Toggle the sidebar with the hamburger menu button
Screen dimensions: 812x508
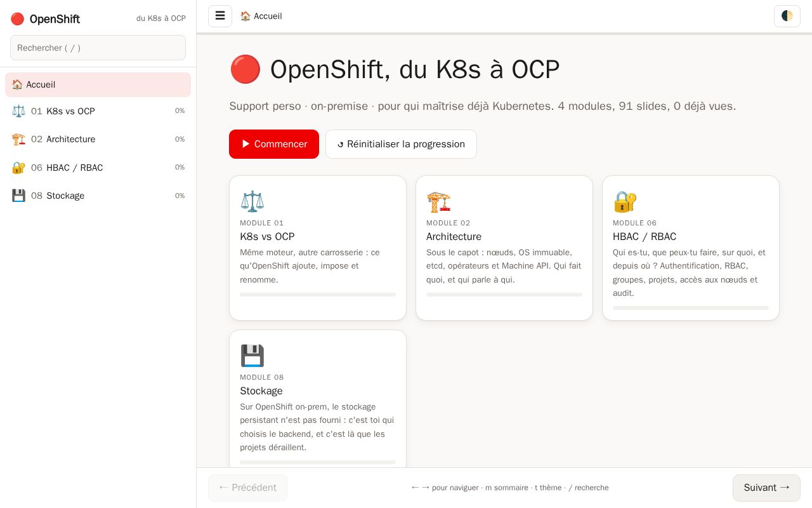[x=220, y=16]
